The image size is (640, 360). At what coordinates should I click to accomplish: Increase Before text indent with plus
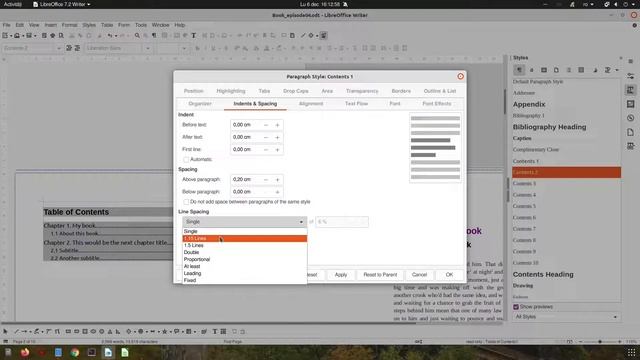click(x=277, y=125)
